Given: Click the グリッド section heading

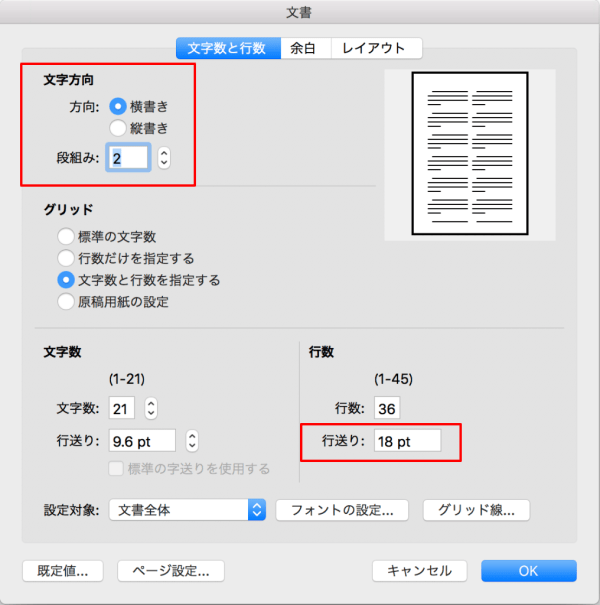Looking at the screenshot, I should click(x=68, y=210).
